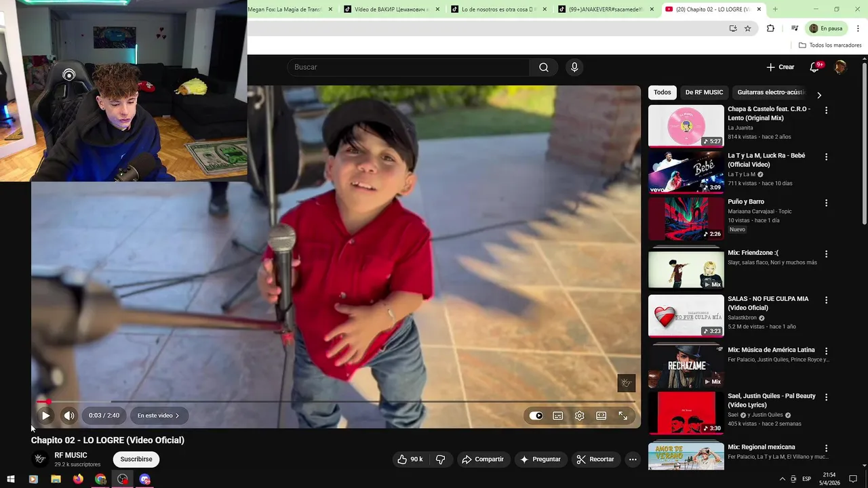The image size is (868, 488).
Task: Open options for 'Puño y Barro' video
Action: pos(826,203)
